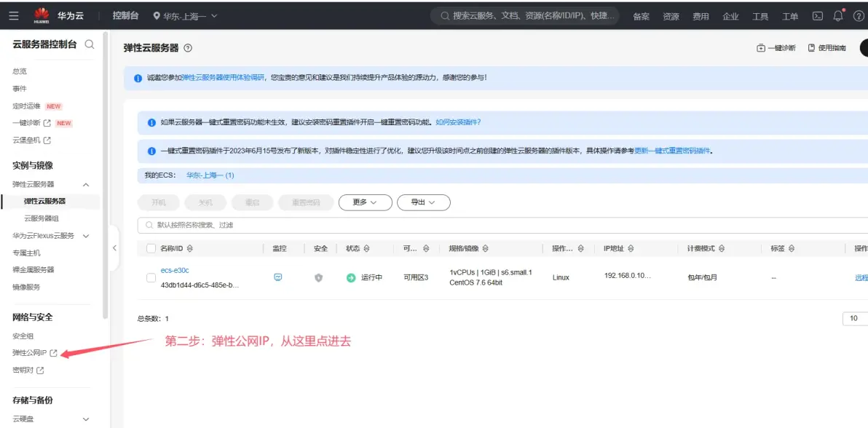This screenshot has width=868, height=428.
Task: Open the 资源 menu
Action: pyautogui.click(x=671, y=17)
